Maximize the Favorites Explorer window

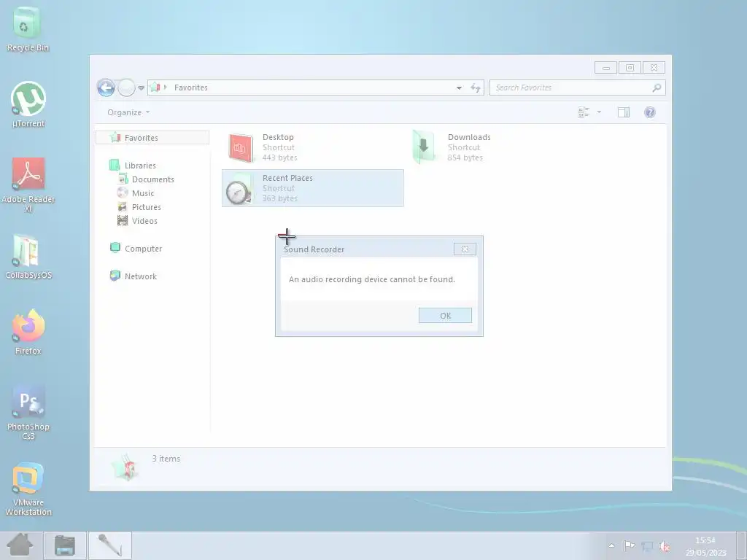click(630, 68)
